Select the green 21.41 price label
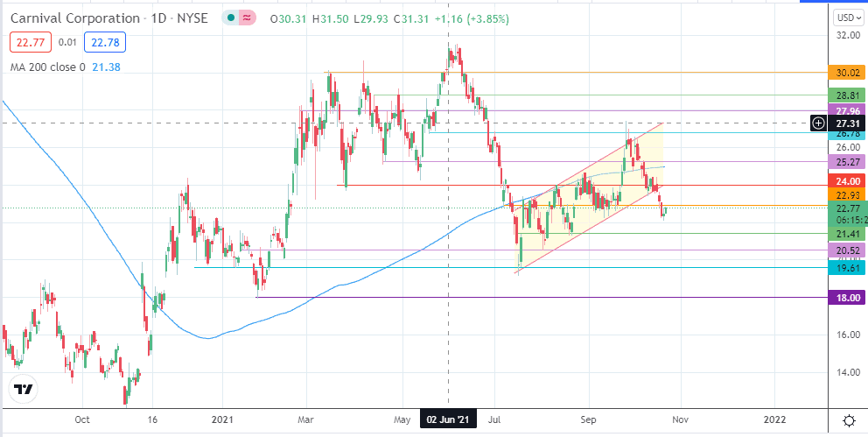Screen dimensions: 868x437 pos(846,233)
